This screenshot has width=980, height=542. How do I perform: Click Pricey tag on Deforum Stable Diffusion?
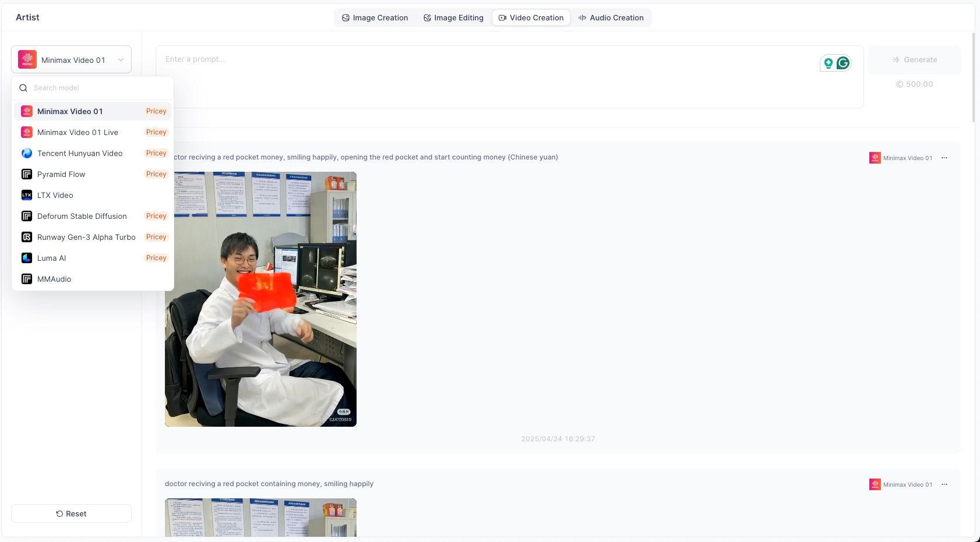coord(156,216)
